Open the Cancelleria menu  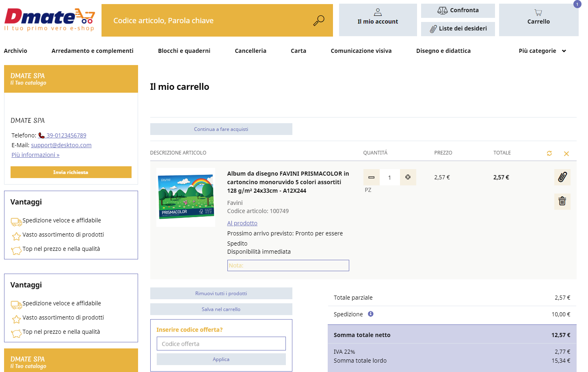(251, 51)
